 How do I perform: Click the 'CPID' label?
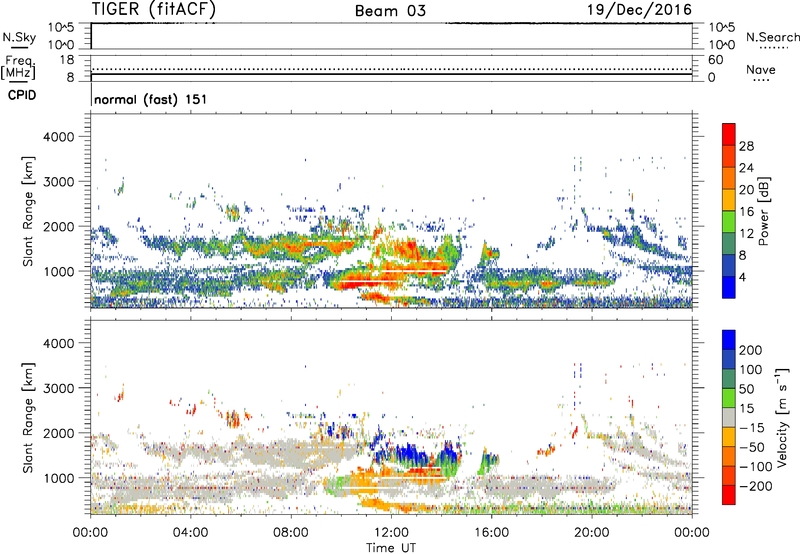tap(22, 95)
